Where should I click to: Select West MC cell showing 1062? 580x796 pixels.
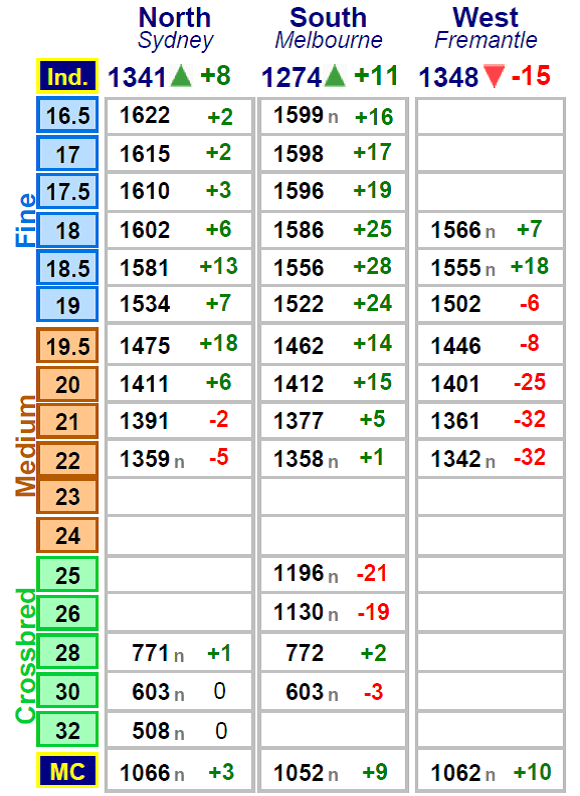coord(490,772)
